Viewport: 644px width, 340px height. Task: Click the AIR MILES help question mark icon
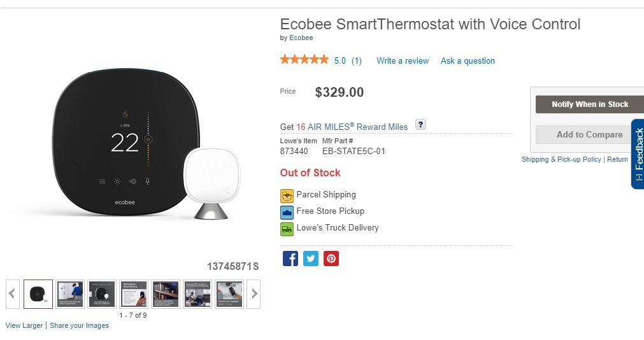coord(420,125)
